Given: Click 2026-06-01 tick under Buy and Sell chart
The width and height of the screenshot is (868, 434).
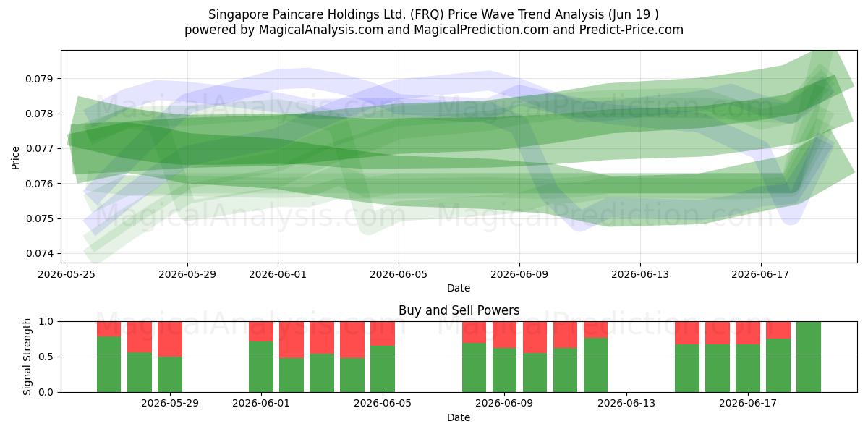Looking at the screenshot, I should [x=260, y=404].
